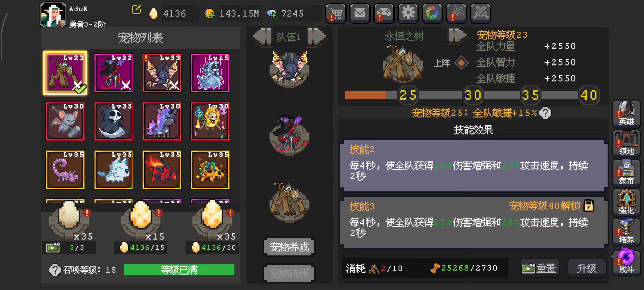The height and width of the screenshot is (290, 644).
Task: Click the pencil edit name icon
Action: [137, 10]
